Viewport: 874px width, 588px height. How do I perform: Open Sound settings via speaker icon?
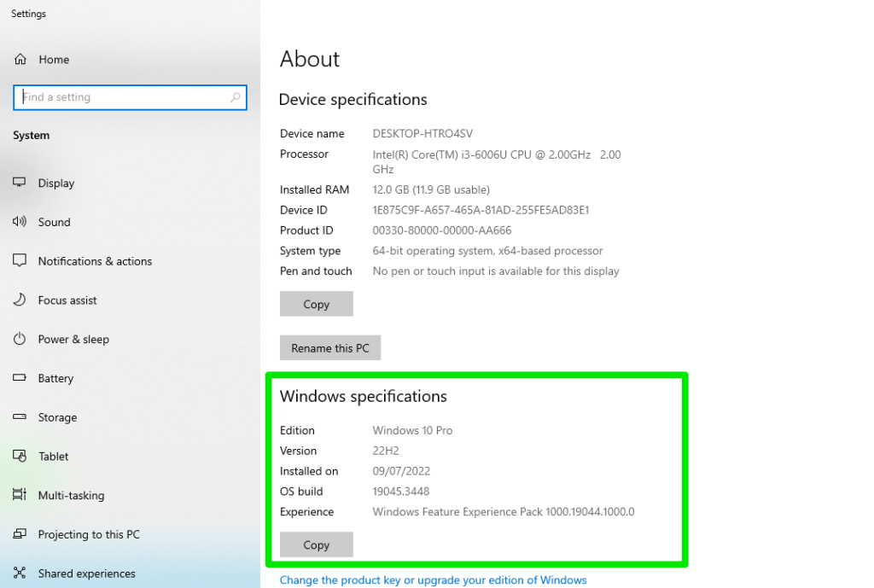[20, 222]
